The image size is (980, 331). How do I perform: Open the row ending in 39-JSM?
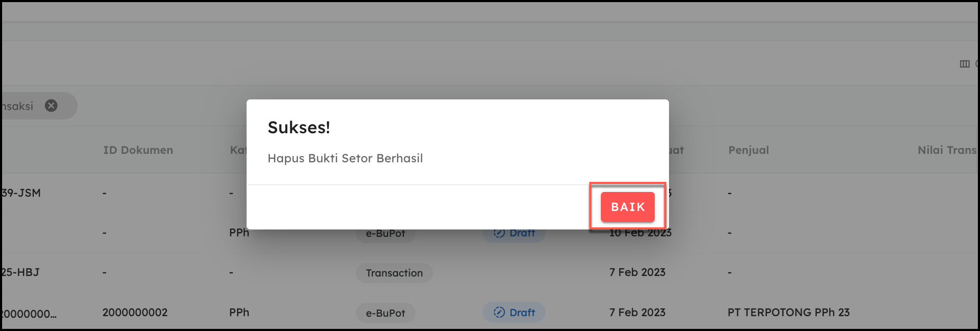(21, 193)
